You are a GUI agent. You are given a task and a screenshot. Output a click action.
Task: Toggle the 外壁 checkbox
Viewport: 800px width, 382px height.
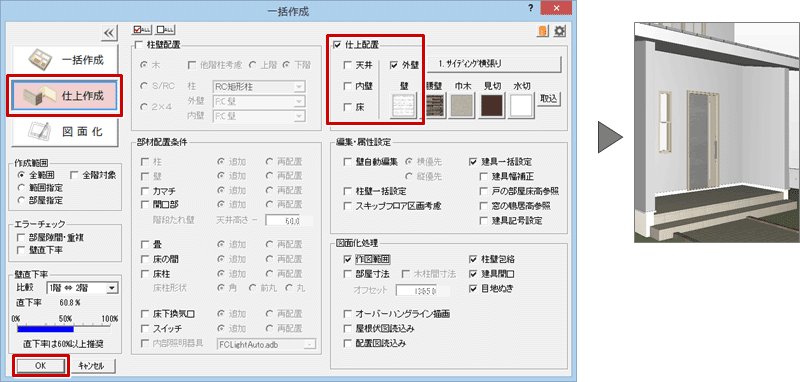(x=393, y=65)
